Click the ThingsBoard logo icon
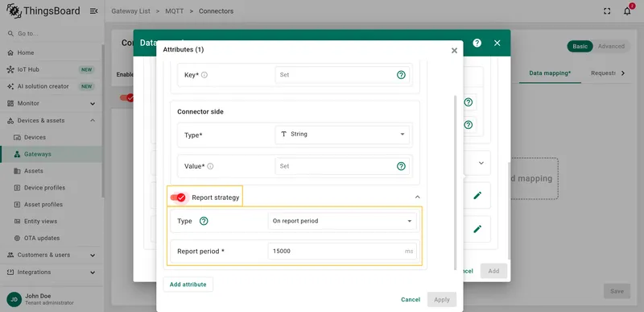 14,11
